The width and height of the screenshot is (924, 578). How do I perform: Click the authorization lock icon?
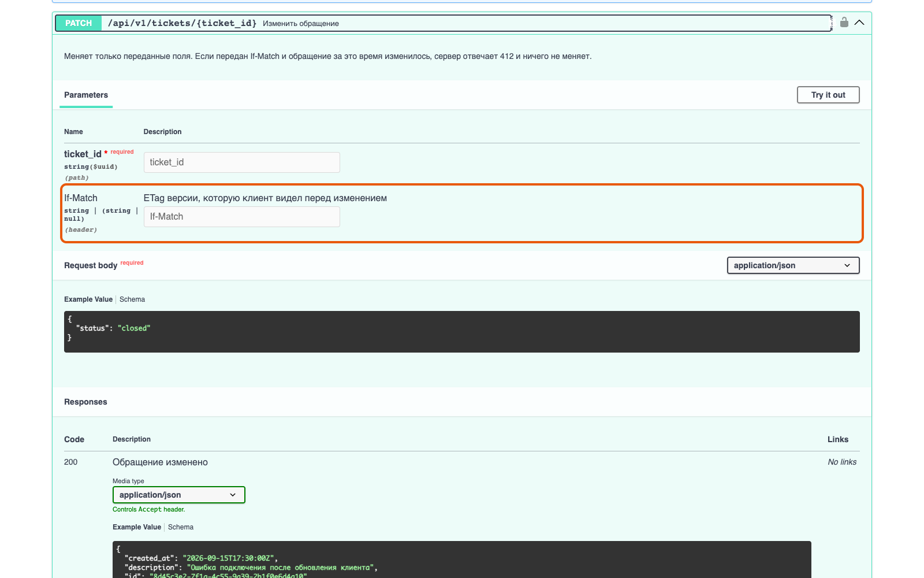(844, 23)
